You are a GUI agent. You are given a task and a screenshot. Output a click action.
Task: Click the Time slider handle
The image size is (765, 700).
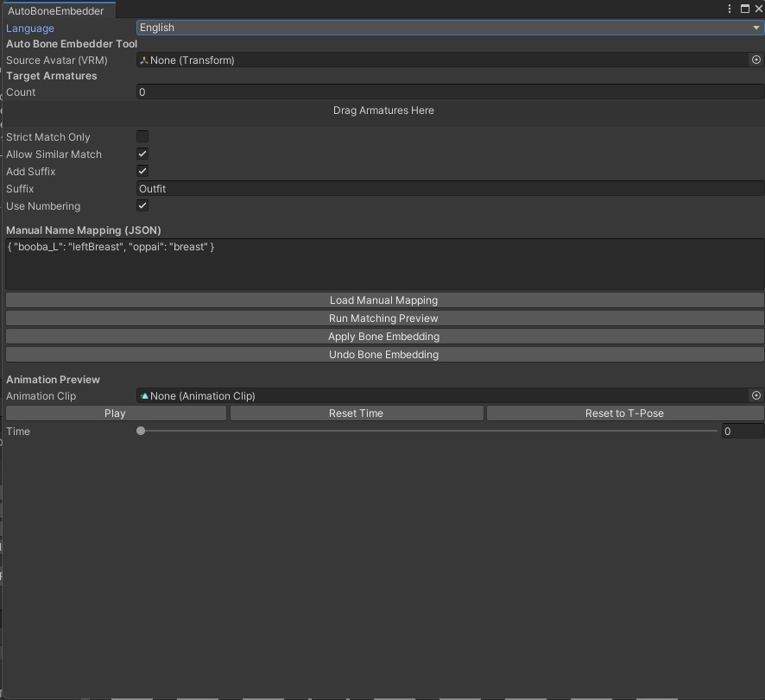tap(140, 431)
